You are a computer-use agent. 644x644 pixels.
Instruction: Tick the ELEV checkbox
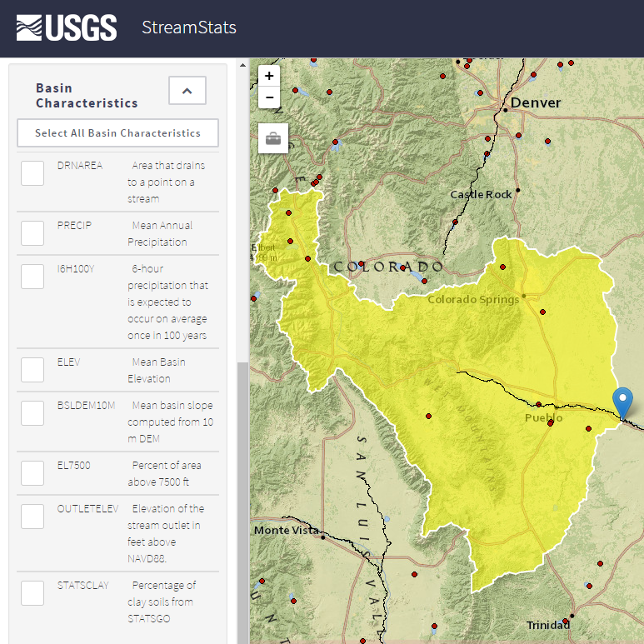click(x=32, y=370)
